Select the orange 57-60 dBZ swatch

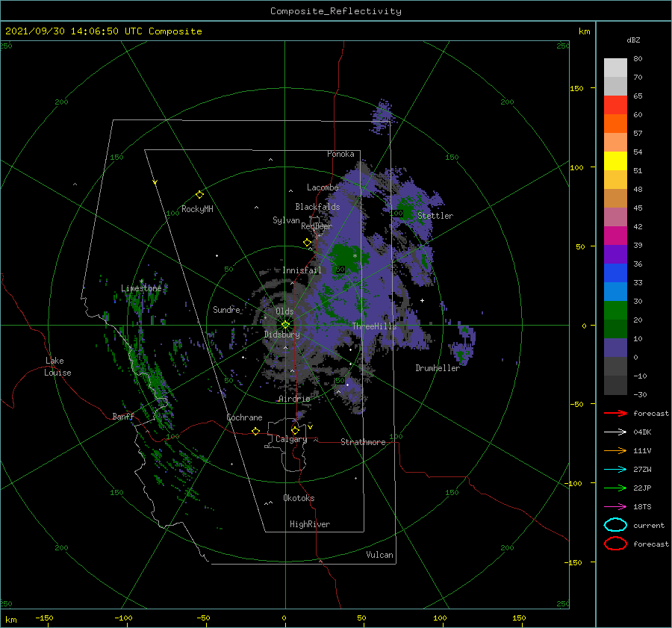click(x=615, y=124)
